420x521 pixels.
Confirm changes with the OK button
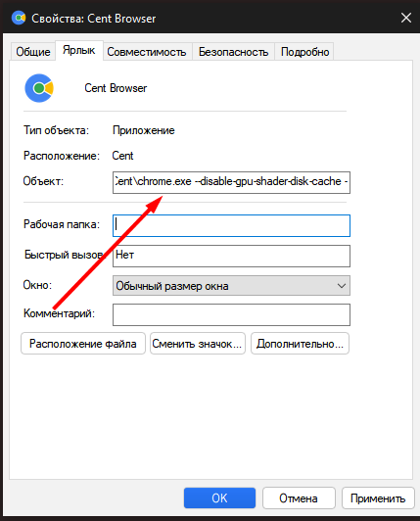pos(219,498)
